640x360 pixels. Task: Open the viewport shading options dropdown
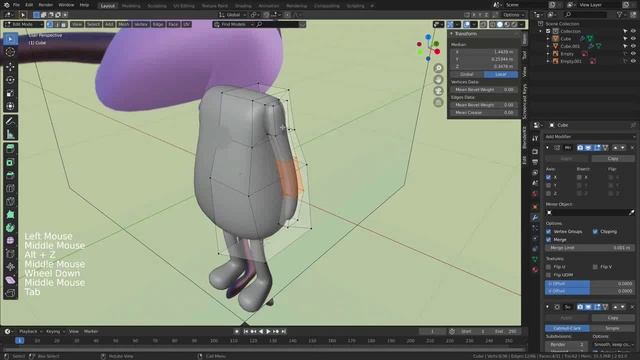coord(522,25)
